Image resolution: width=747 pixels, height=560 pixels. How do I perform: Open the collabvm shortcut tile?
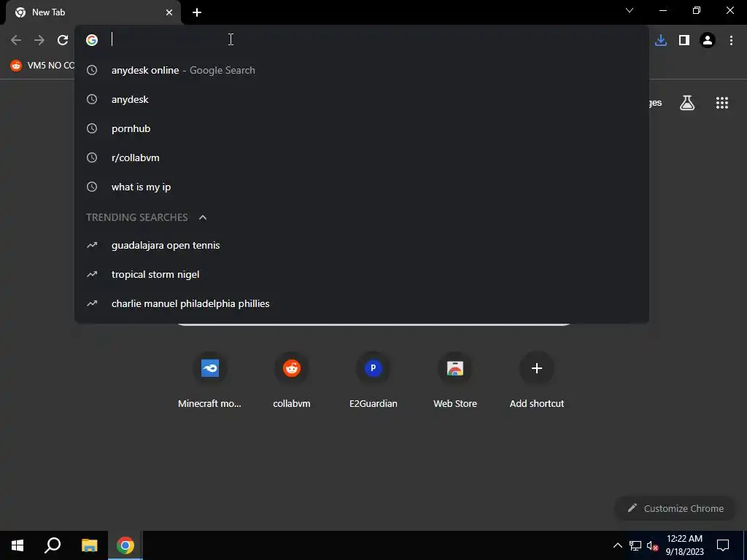pyautogui.click(x=292, y=380)
